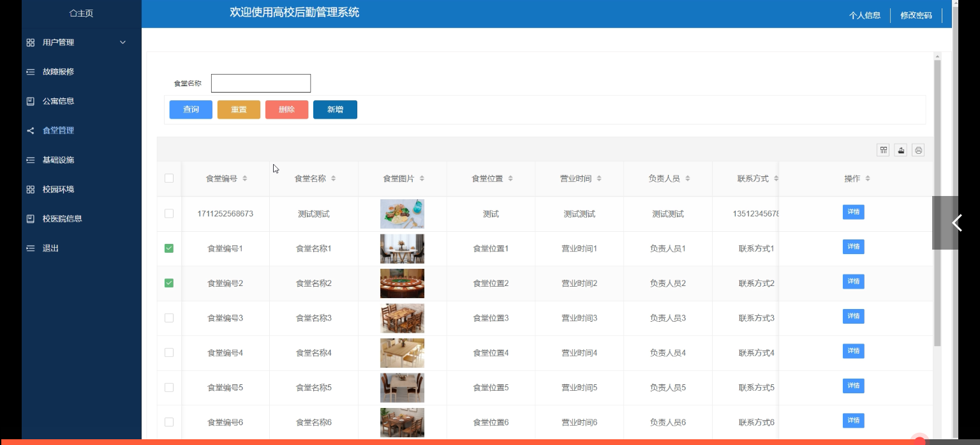Sort by 食堂图片 column arrows
Screen dimensions: 980x445
(x=422, y=179)
